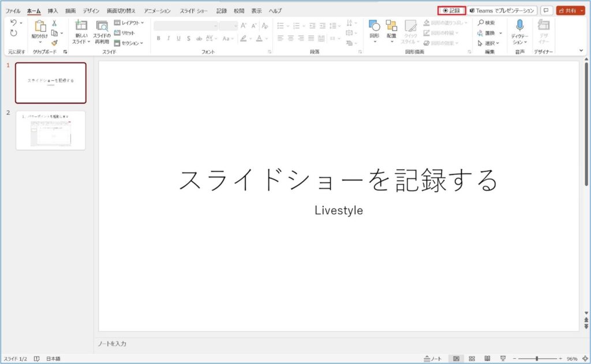Fit slide to current window

[x=583, y=358]
